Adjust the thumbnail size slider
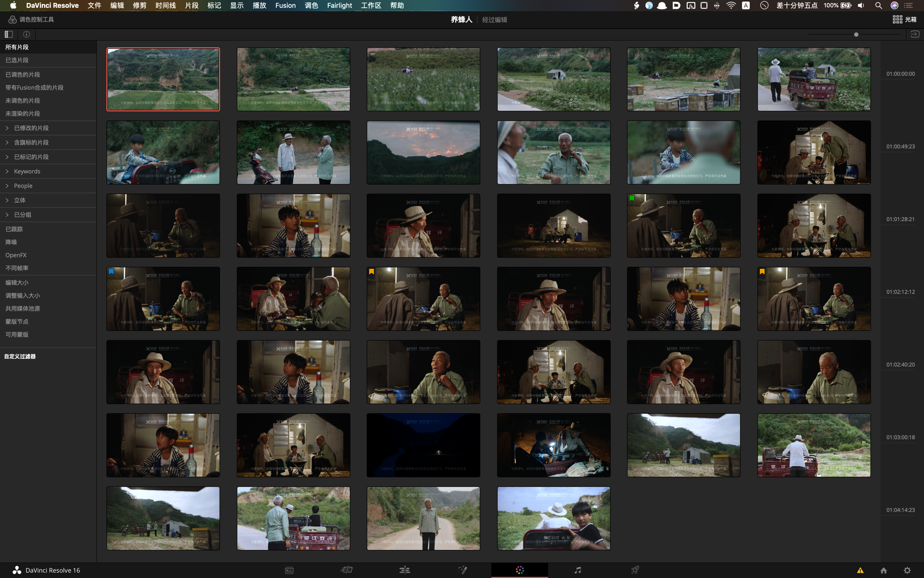 [x=856, y=35]
